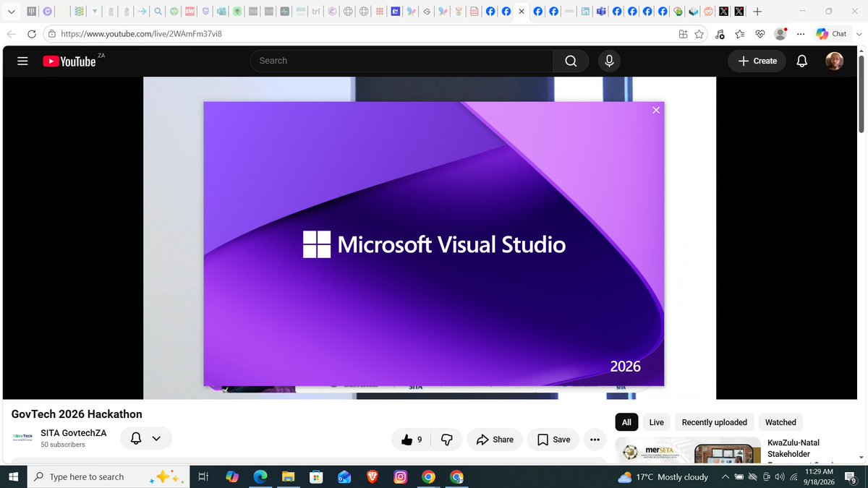Switch to the LinkedIn tab
The width and height of the screenshot is (868, 488).
click(585, 12)
